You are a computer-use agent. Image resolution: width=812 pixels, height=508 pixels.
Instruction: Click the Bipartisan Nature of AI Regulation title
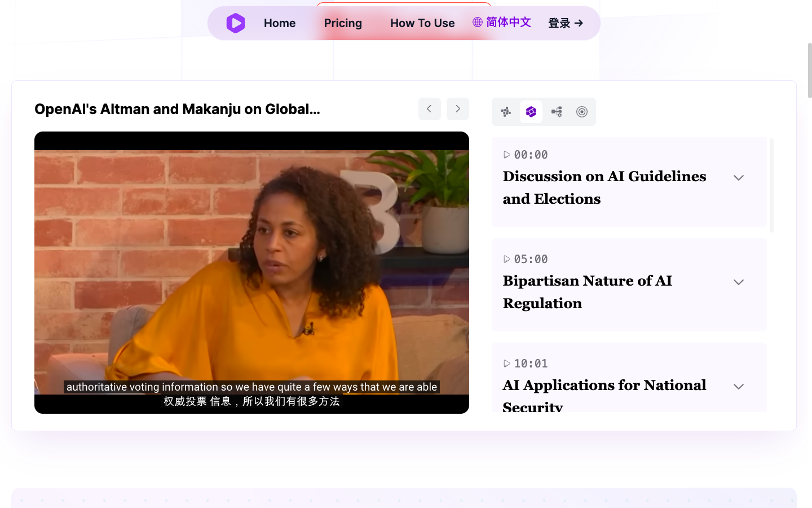click(x=588, y=292)
